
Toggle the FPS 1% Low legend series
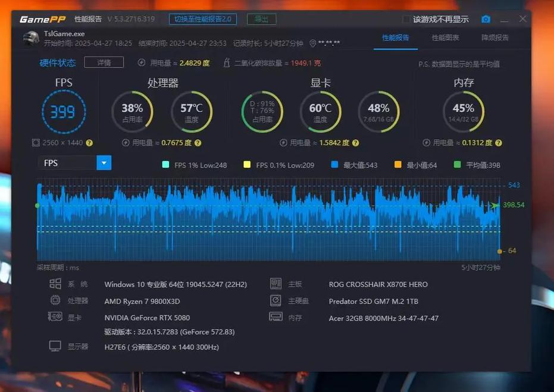coord(165,165)
